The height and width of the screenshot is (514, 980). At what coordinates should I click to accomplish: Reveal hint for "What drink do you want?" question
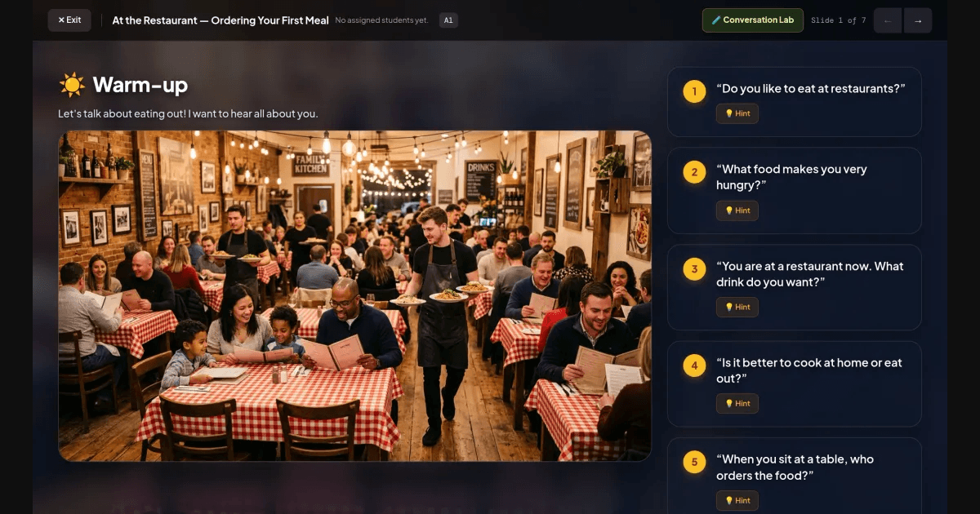(x=737, y=307)
